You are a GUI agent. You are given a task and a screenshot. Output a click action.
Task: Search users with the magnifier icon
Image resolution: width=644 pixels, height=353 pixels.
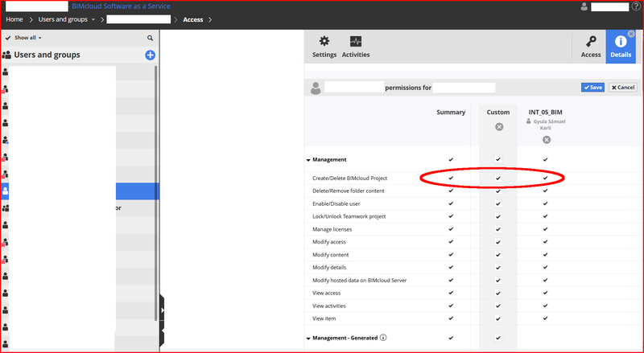(150, 38)
